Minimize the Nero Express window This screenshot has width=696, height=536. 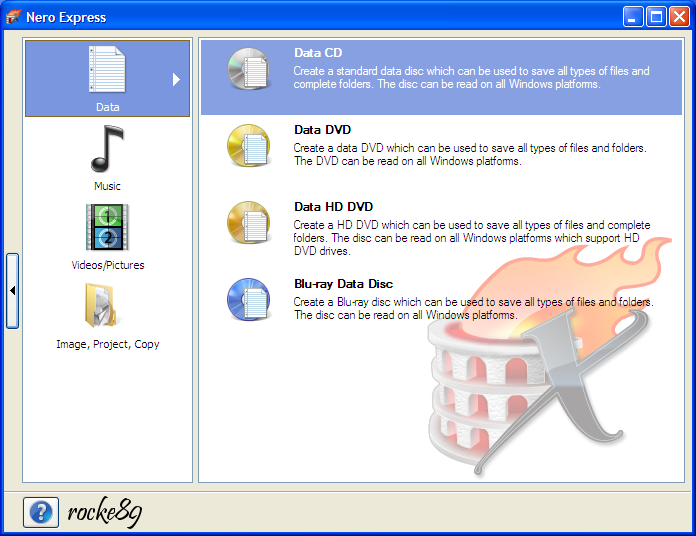pyautogui.click(x=633, y=17)
